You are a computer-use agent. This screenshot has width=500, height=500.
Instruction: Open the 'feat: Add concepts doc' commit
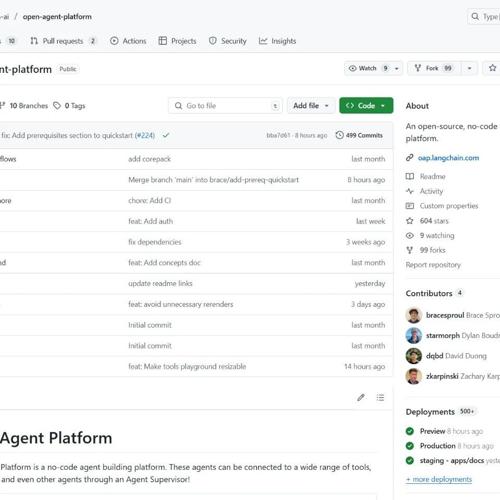pos(164,263)
